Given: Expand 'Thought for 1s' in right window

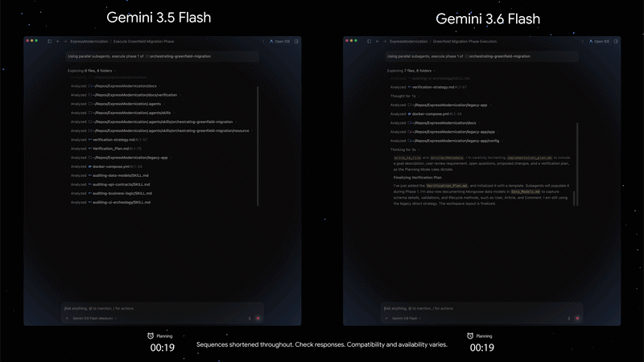Looking at the screenshot, I should coord(404,96).
